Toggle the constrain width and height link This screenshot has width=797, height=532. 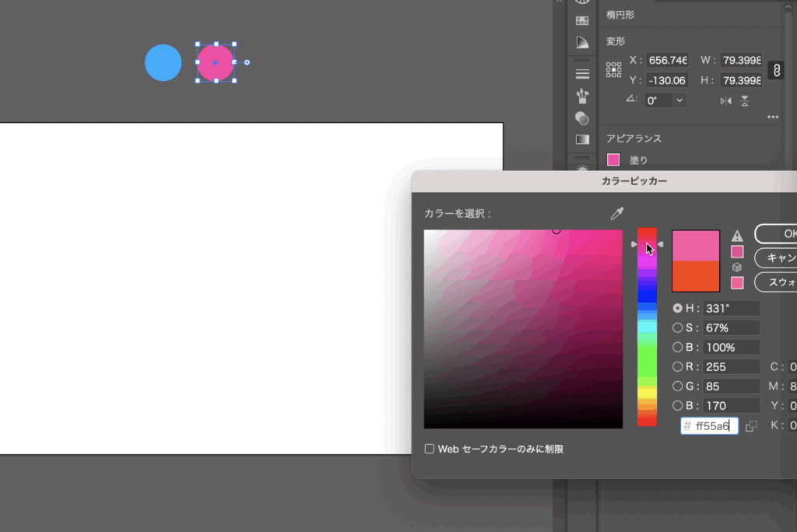coord(776,70)
